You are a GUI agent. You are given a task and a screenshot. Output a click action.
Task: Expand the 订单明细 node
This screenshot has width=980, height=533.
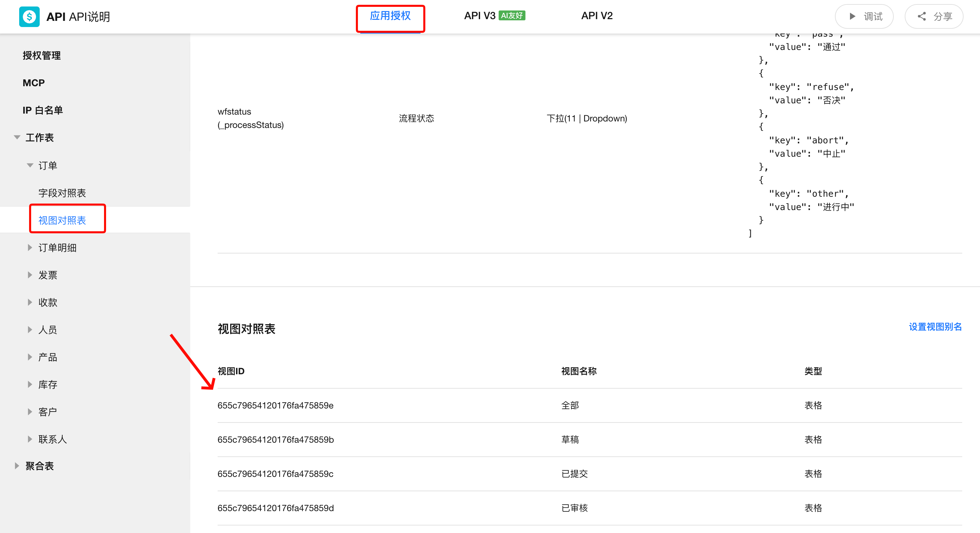(30, 248)
